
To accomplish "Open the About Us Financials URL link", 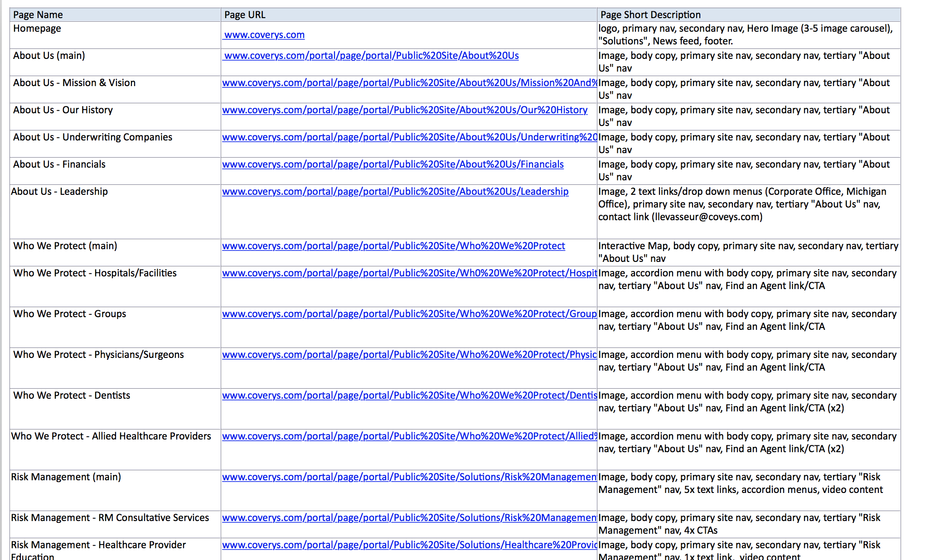I will click(393, 164).
